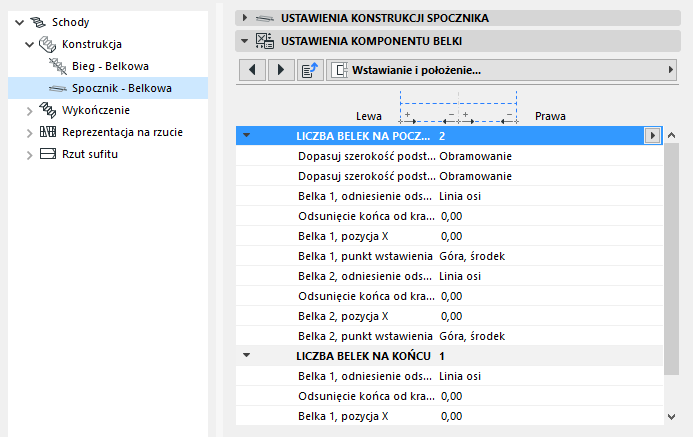
Task: Expand Reprezentacja na rzucie node
Action: (30, 133)
